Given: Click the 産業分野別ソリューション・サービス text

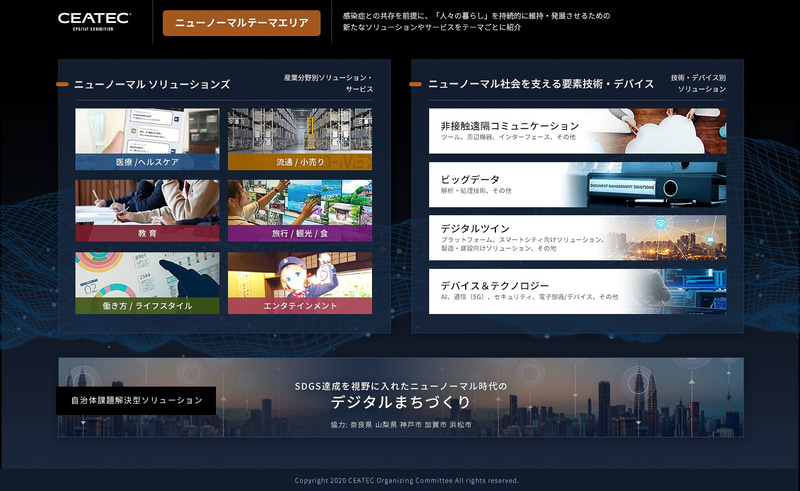Looking at the screenshot, I should pos(329,83).
